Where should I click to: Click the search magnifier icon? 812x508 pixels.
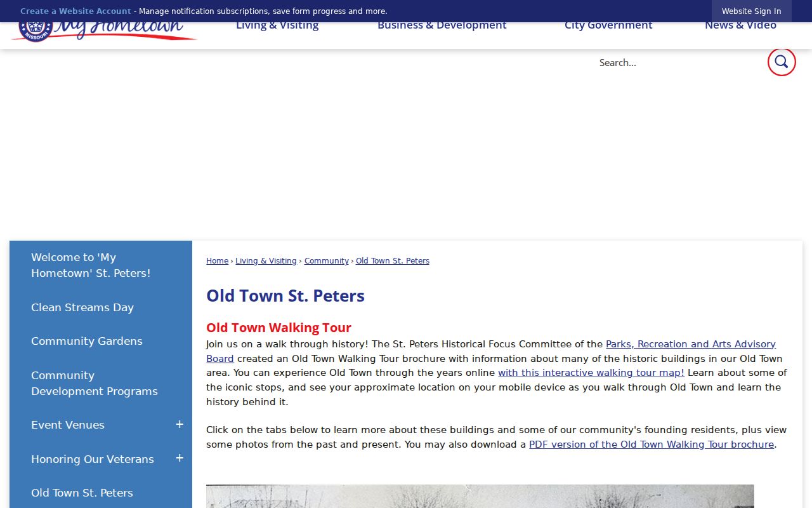[x=782, y=62]
